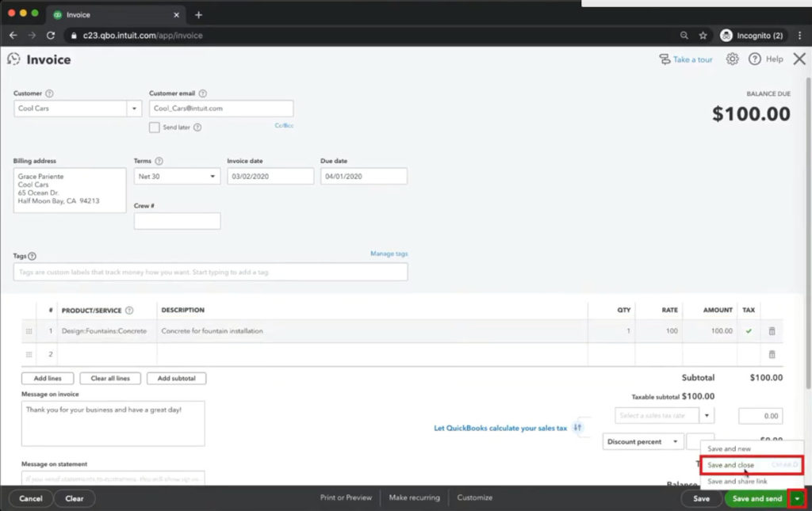The image size is (812, 511).
Task: Click the settings gear icon
Action: click(732, 59)
